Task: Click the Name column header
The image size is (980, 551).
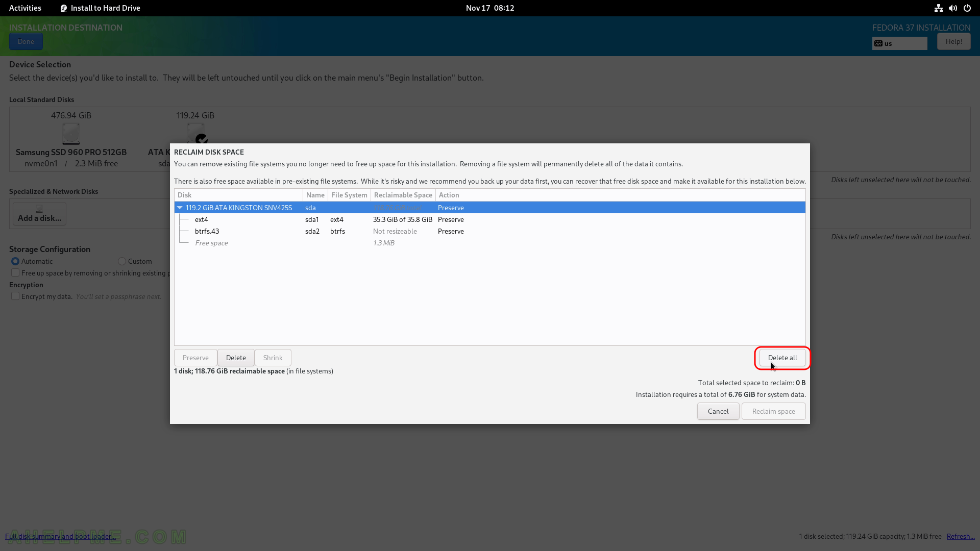Action: pos(315,195)
